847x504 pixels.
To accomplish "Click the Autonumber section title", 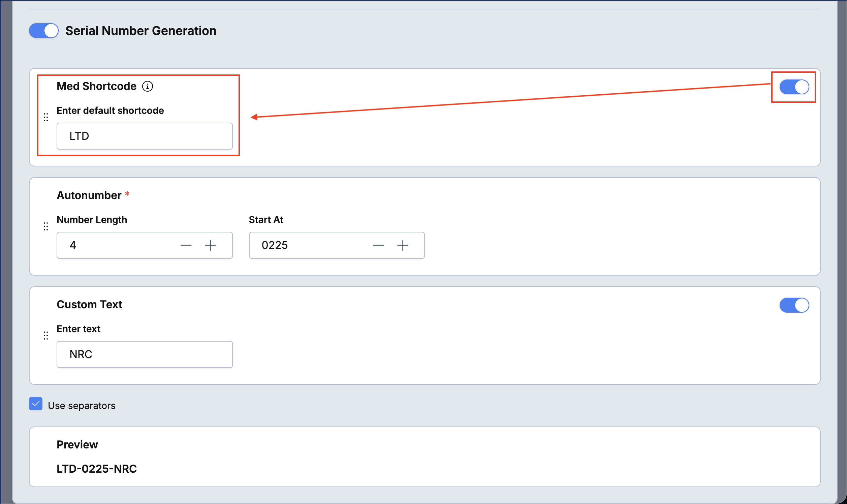I will [x=89, y=195].
